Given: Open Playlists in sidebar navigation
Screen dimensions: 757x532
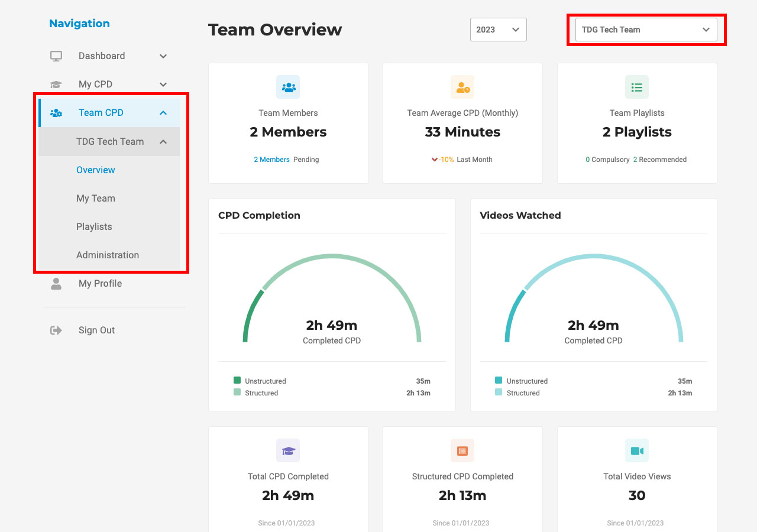Looking at the screenshot, I should (94, 227).
